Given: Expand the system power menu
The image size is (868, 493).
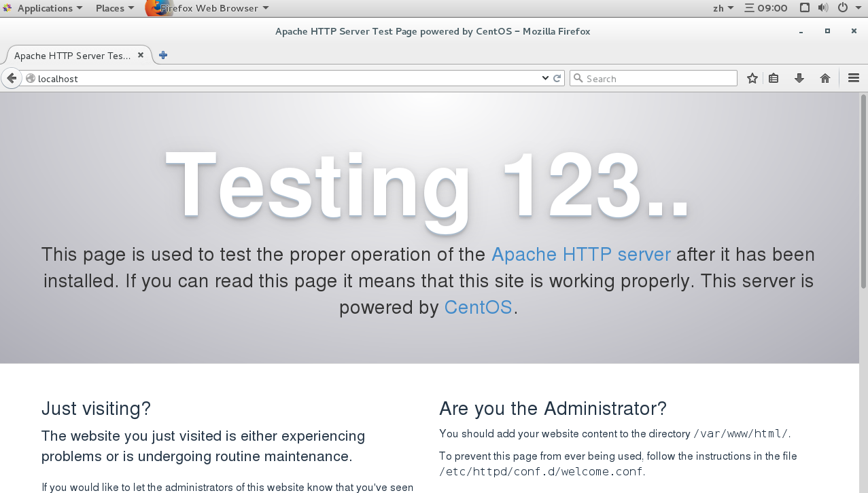Looking at the screenshot, I should [x=847, y=8].
